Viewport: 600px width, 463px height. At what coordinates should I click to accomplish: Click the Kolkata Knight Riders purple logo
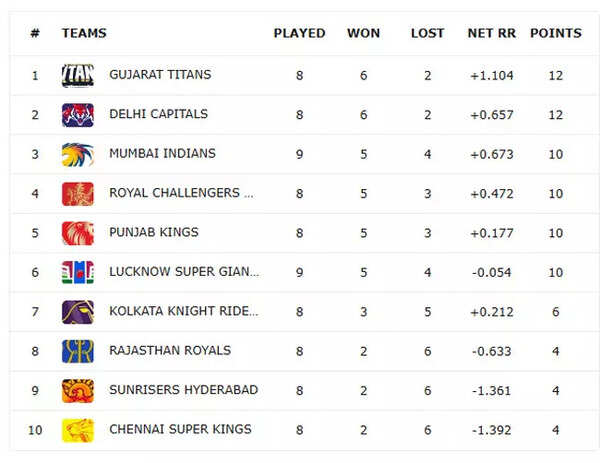click(78, 312)
